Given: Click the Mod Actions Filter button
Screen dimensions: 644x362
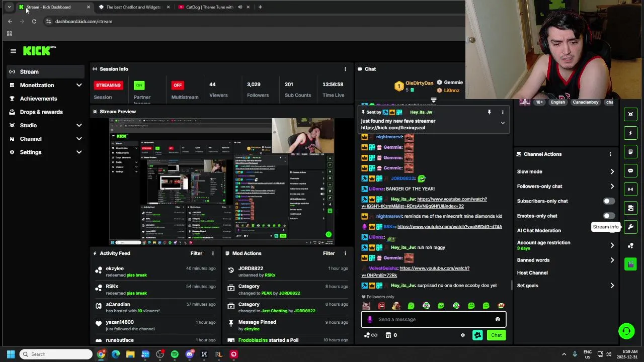Looking at the screenshot, I should 329,253.
